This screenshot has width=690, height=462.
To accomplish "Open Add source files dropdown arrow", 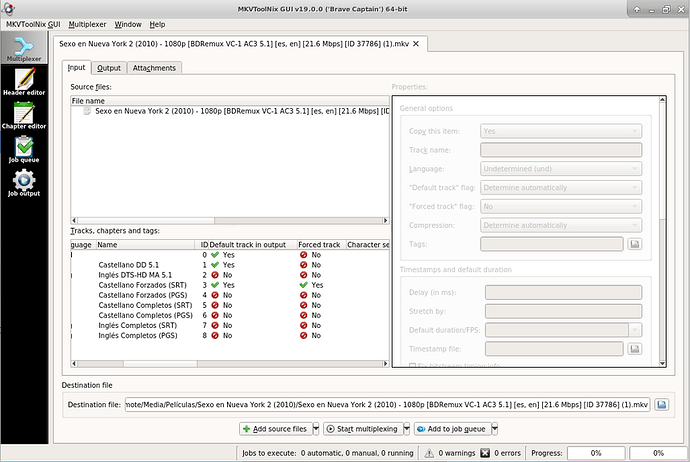I will click(316, 429).
